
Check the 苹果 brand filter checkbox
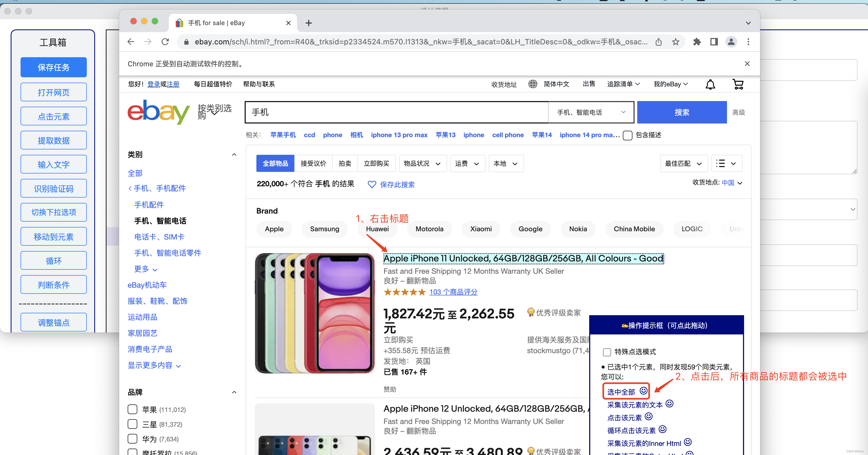tap(133, 409)
